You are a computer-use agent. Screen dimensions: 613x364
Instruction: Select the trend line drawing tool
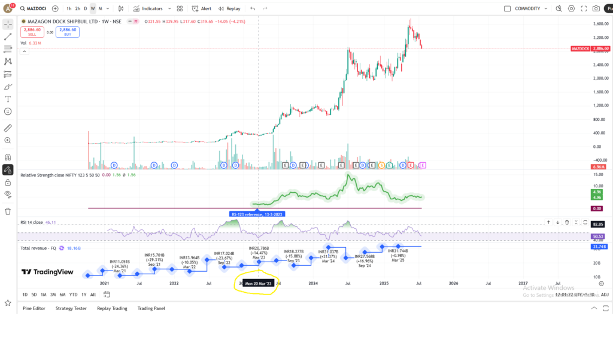pos(8,37)
